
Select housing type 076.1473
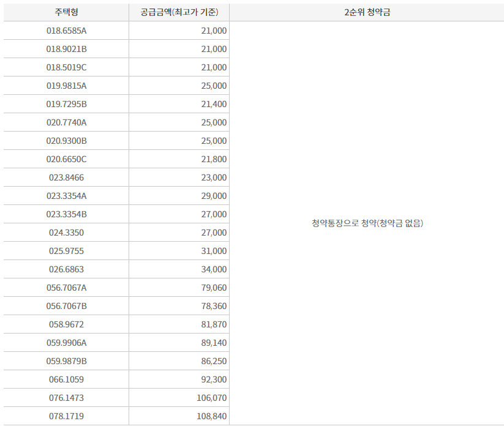coord(66,398)
